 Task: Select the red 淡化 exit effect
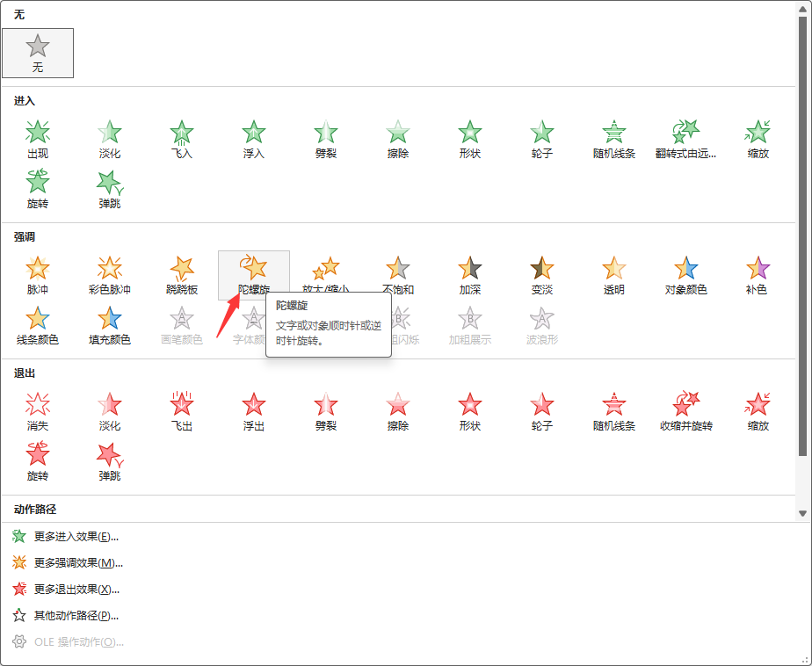pos(110,412)
